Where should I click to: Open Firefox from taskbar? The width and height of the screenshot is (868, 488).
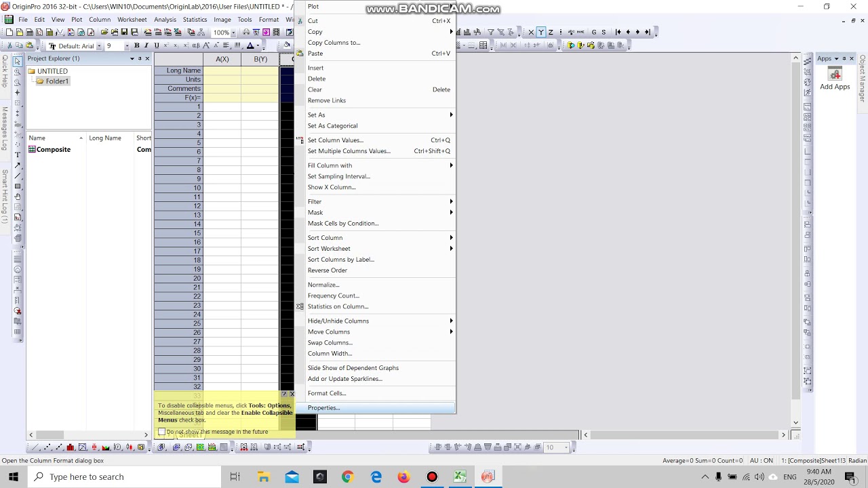(x=403, y=476)
